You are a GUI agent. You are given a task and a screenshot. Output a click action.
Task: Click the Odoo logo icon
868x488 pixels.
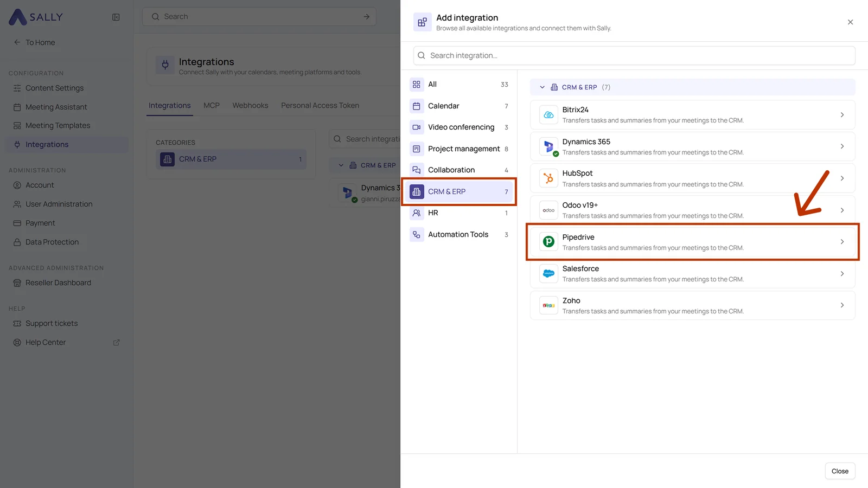[548, 210]
